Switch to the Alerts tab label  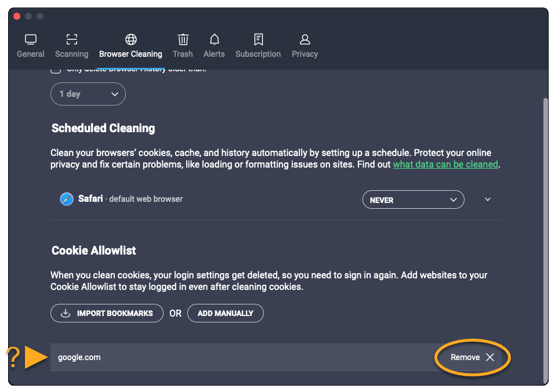214,54
